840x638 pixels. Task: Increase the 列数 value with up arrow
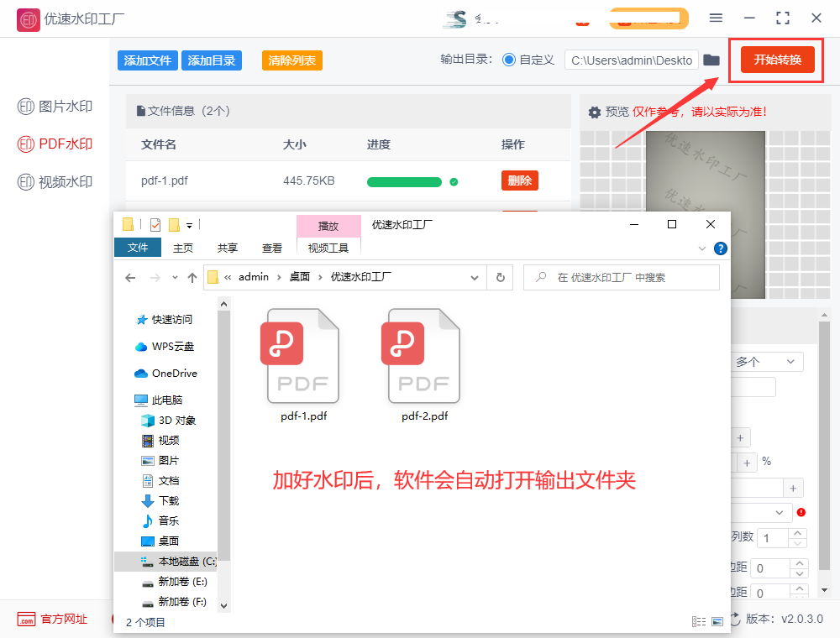coord(798,533)
